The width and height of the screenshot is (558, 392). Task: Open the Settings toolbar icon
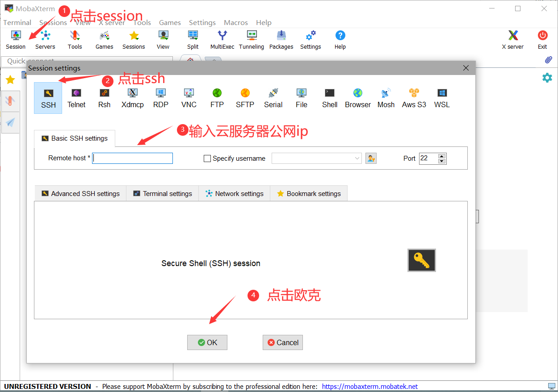click(310, 40)
